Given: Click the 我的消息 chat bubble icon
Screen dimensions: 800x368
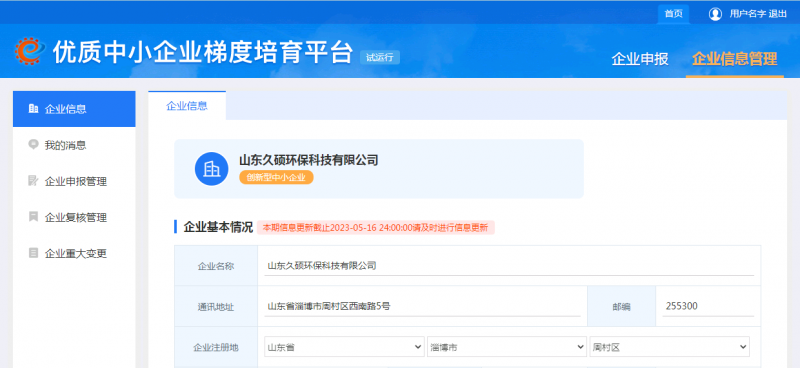Looking at the screenshot, I should pyautogui.click(x=33, y=144).
